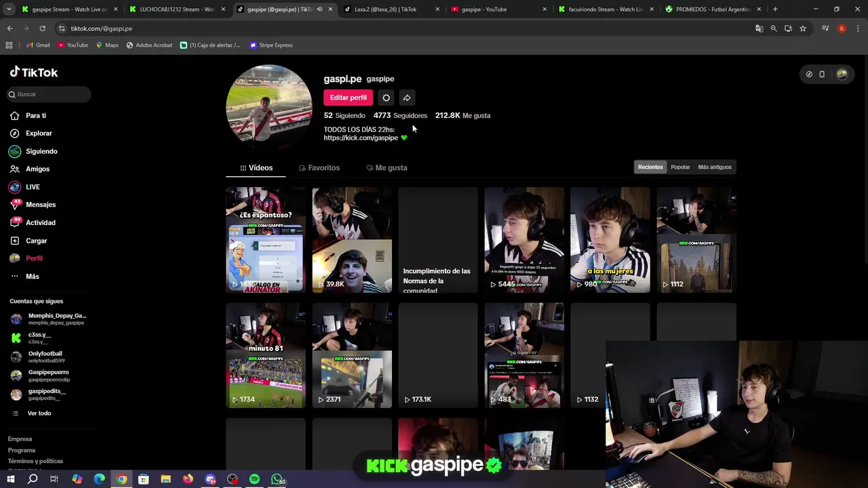868x488 pixels.
Task: Open the video with 39.8K views
Action: (351, 240)
